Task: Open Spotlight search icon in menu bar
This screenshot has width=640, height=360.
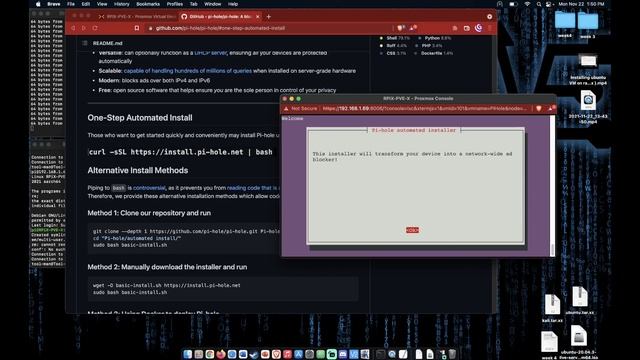Action: click(539, 4)
